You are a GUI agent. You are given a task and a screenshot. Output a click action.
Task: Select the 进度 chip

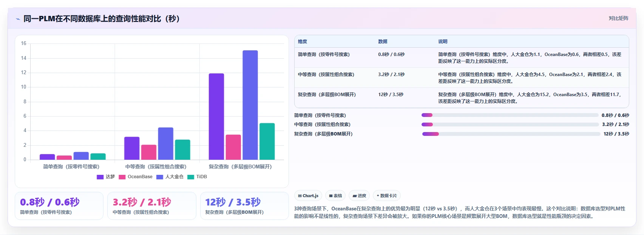(359, 196)
